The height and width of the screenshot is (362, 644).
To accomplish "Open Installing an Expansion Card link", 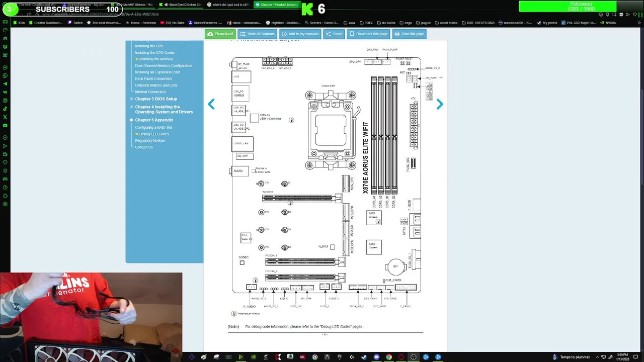I will 157,72.
